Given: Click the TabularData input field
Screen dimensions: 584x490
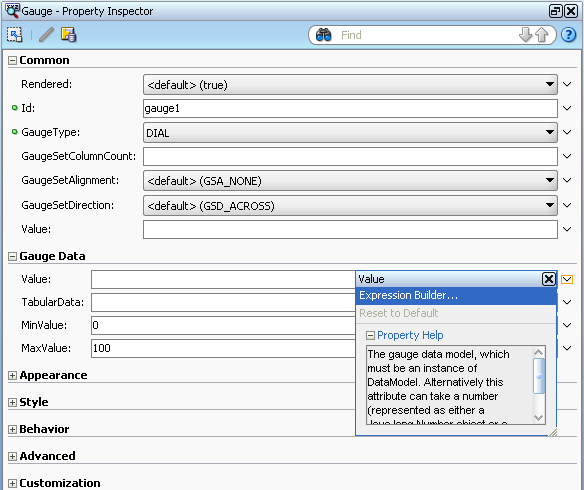Looking at the screenshot, I should (223, 302).
